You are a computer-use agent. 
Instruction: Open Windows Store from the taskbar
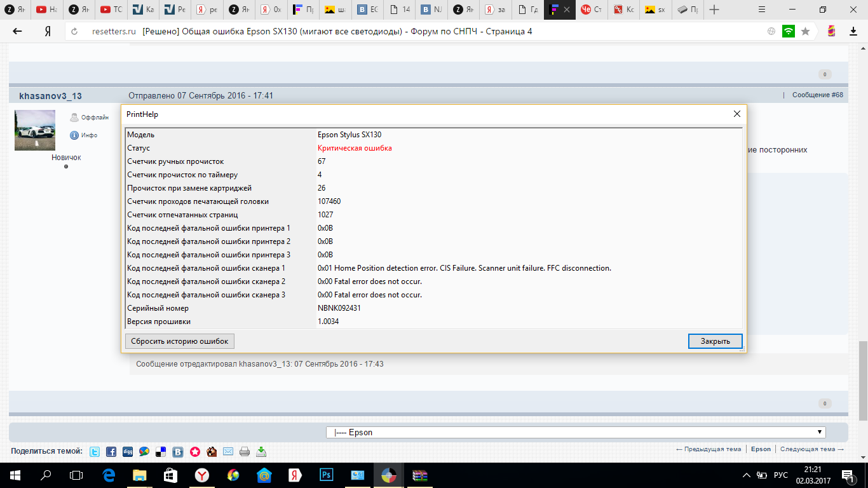170,475
